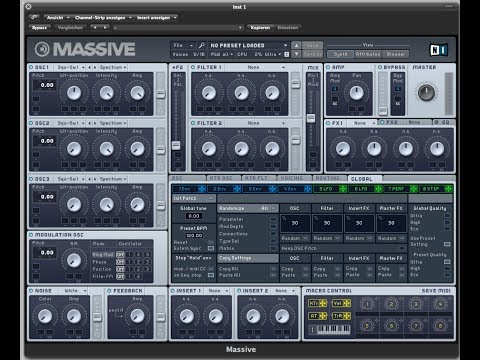Toggle OSC1 power button
480x360 pixels.
(31, 67)
